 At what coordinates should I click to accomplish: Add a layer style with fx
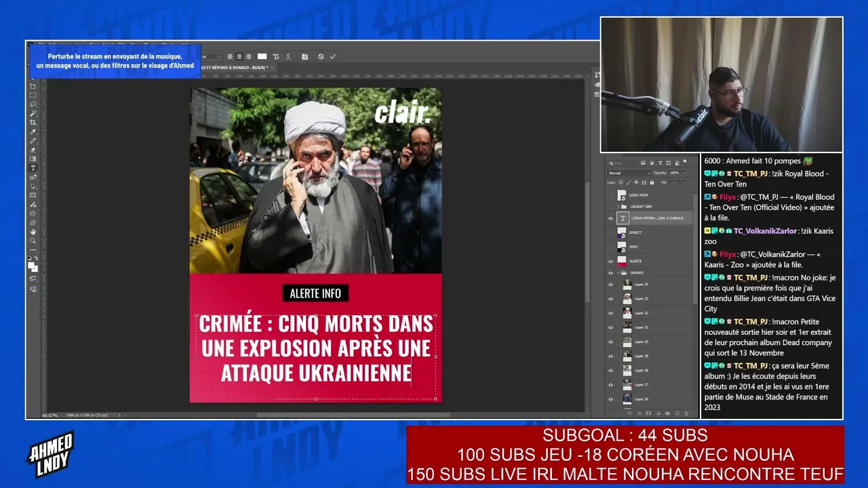tap(639, 413)
